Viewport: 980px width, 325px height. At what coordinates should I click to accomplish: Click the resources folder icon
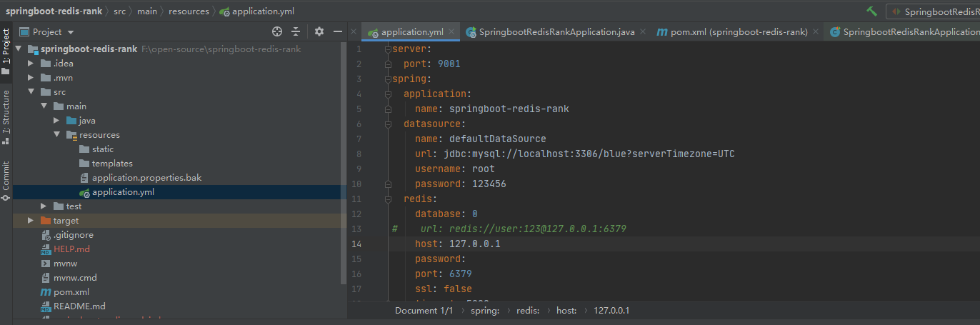71,134
